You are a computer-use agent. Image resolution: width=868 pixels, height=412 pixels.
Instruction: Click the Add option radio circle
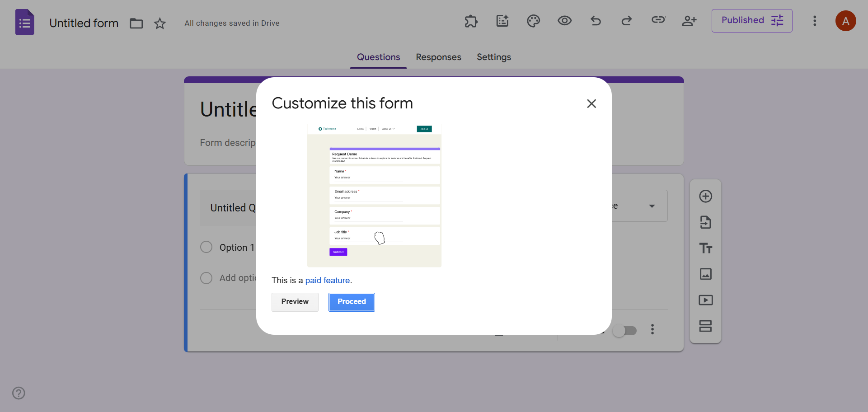[x=206, y=278]
